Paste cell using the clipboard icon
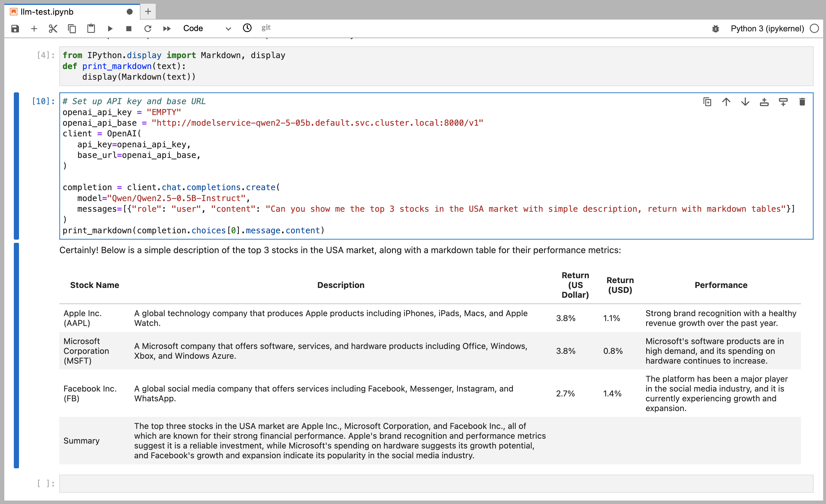Screen dimensions: 826x504 [91, 28]
